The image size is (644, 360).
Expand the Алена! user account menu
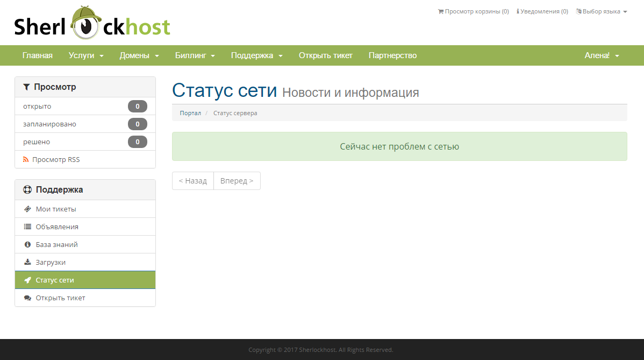pyautogui.click(x=602, y=55)
